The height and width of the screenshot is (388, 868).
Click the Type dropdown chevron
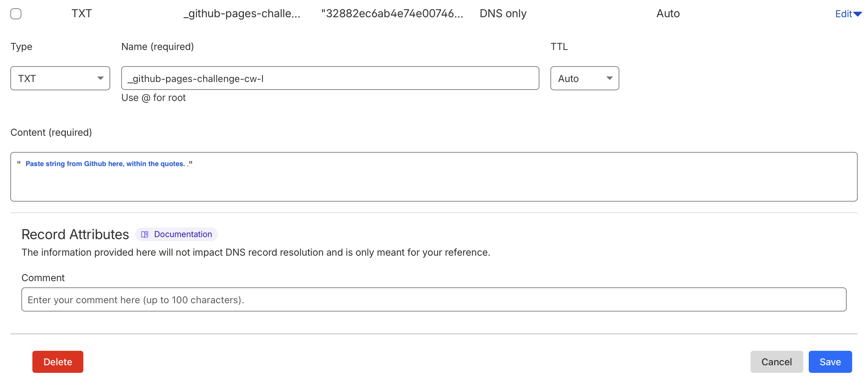pyautogui.click(x=101, y=79)
